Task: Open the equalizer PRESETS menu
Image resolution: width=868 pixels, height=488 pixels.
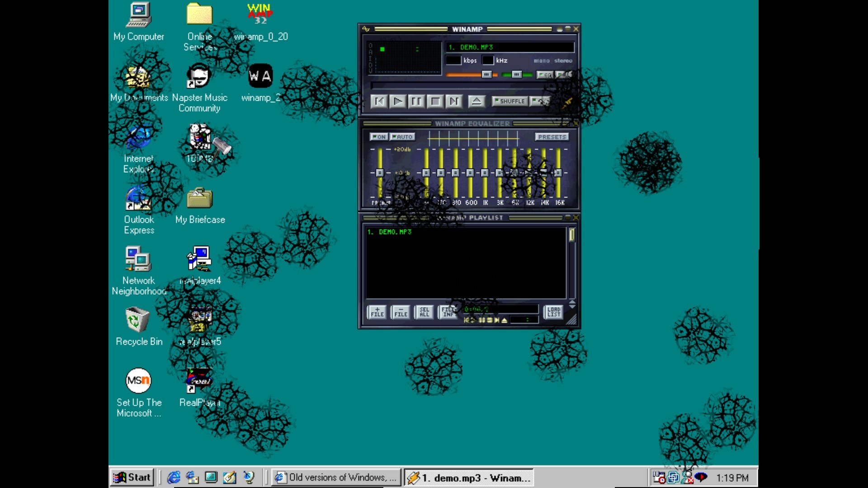Action: 552,136
